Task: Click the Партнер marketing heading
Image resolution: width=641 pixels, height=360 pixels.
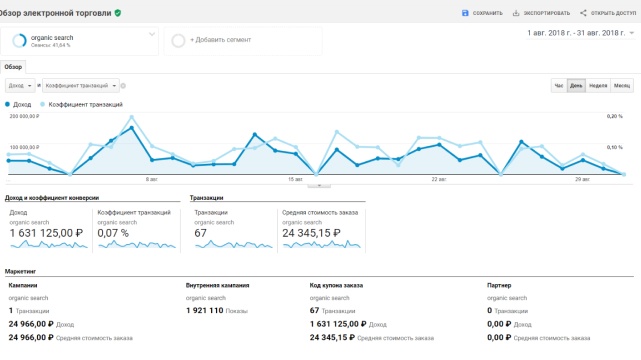Action: 499,286
